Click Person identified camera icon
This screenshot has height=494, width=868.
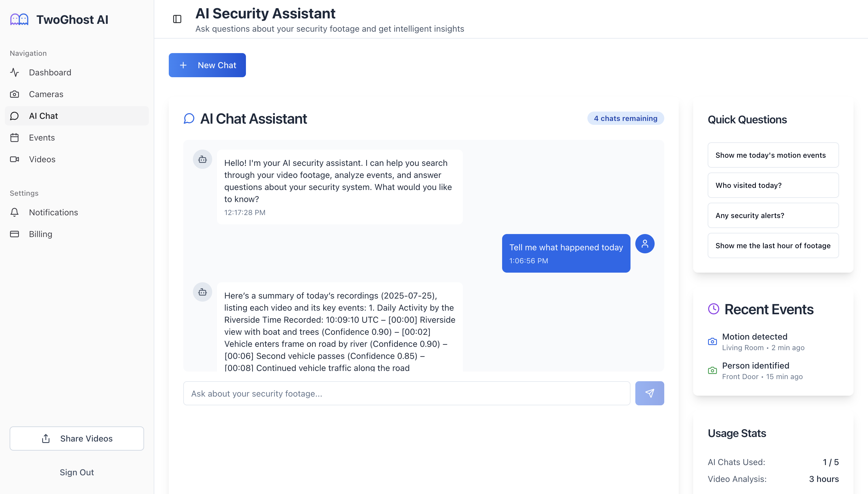pyautogui.click(x=712, y=370)
